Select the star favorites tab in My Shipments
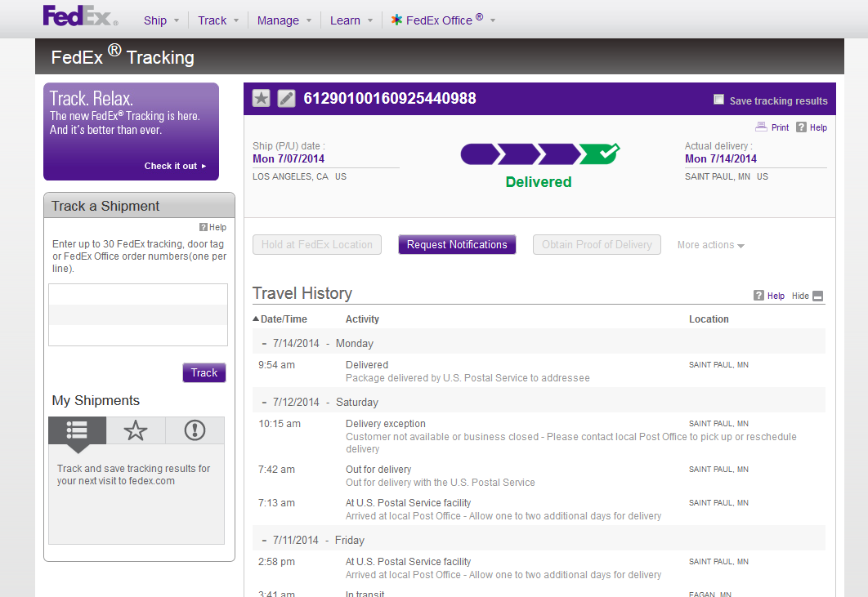 coord(136,430)
